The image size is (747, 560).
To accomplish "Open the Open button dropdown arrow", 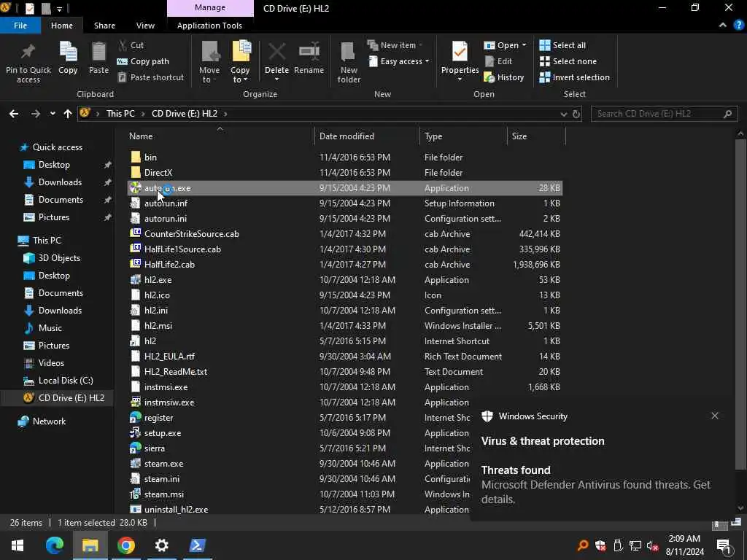I will coord(524,45).
